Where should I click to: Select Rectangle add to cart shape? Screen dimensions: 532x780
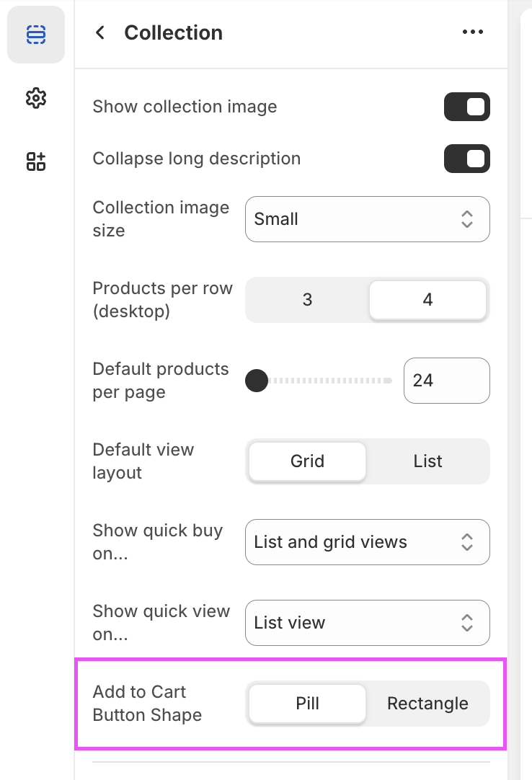point(427,704)
